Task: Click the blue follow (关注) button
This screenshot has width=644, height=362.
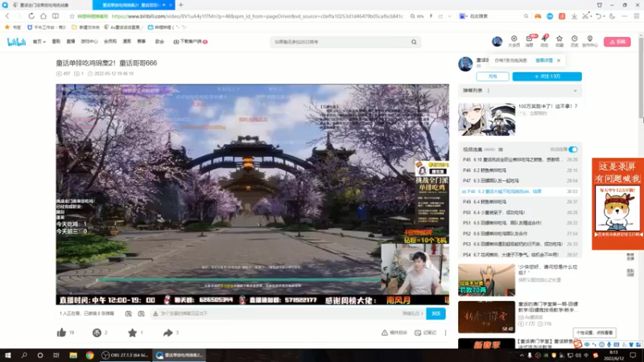Action: click(547, 76)
